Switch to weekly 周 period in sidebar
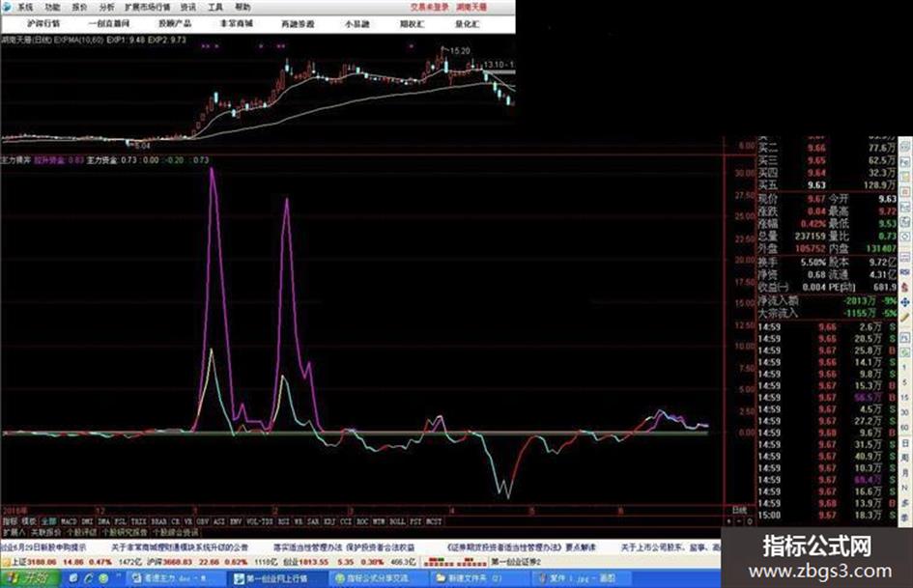The image size is (913, 588). tap(905, 458)
